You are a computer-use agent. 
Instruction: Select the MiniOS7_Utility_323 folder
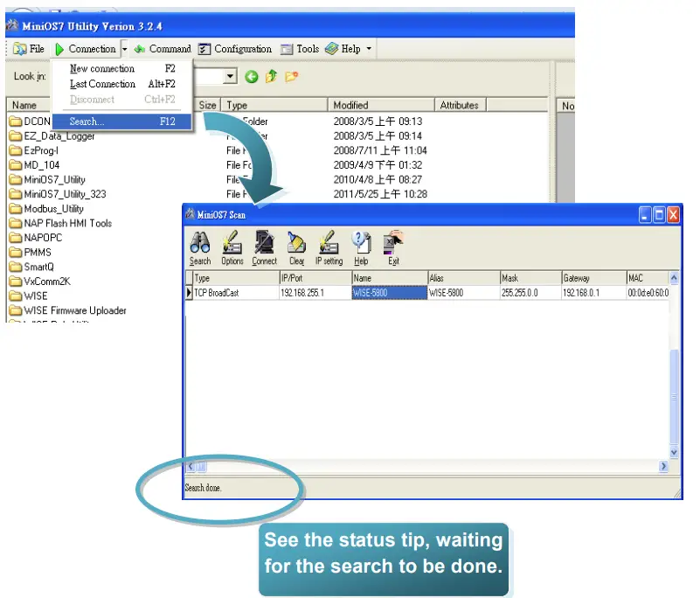click(x=58, y=194)
